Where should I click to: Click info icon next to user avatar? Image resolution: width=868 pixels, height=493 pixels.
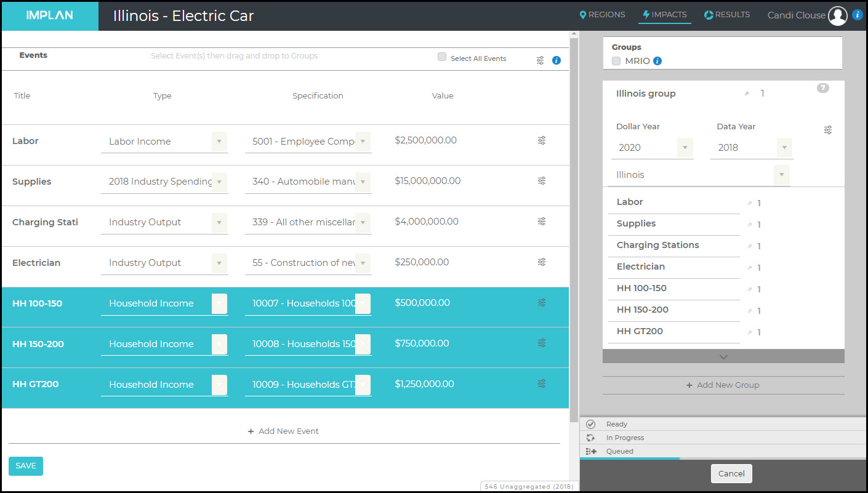[858, 15]
